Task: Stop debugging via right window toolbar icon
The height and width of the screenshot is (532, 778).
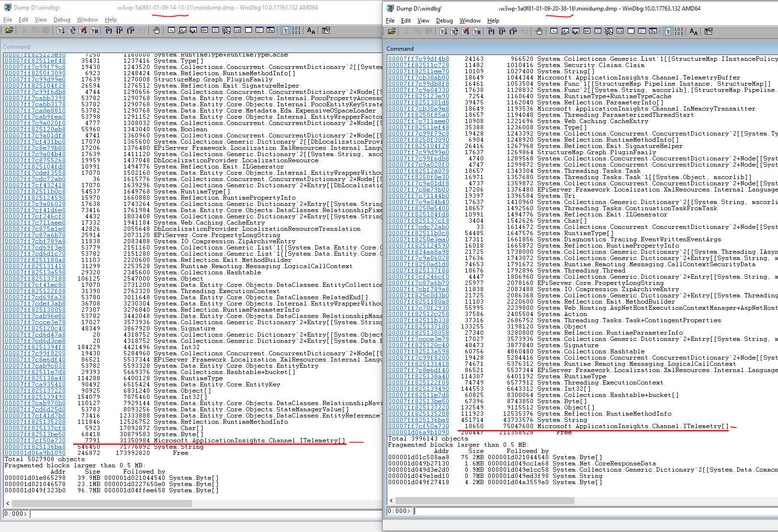Action: click(x=465, y=31)
